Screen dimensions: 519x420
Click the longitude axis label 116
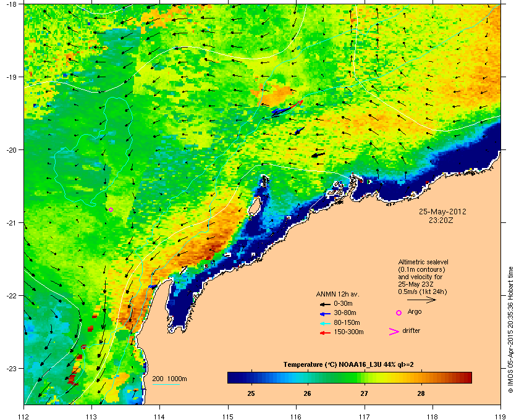point(296,416)
